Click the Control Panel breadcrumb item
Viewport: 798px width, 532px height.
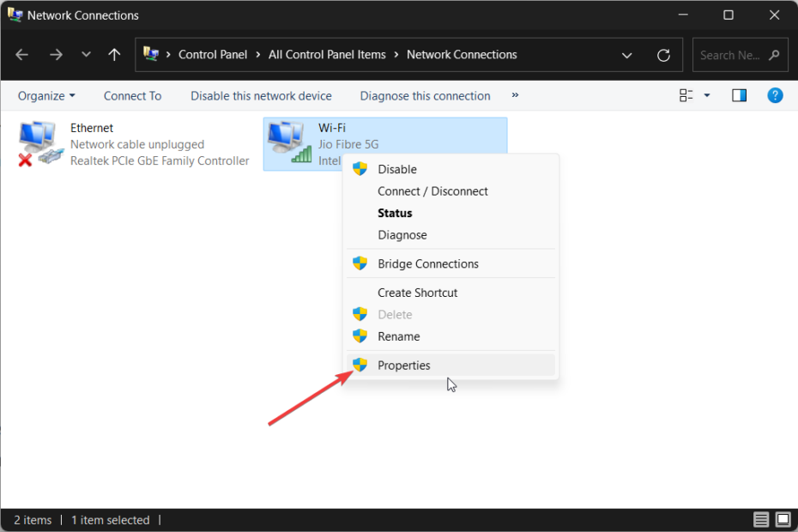click(x=213, y=54)
